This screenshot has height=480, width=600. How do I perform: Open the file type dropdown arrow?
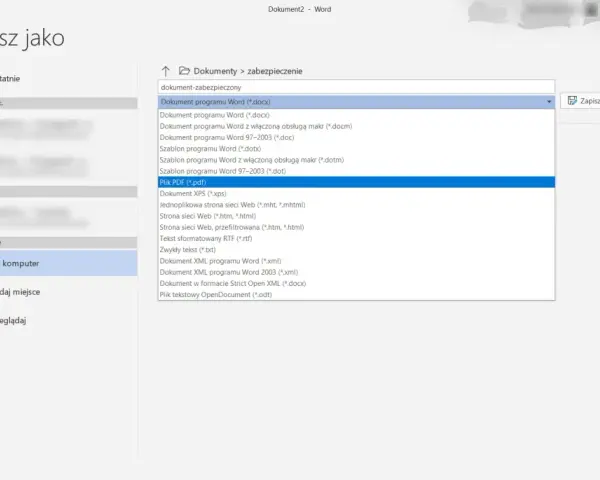(x=549, y=102)
